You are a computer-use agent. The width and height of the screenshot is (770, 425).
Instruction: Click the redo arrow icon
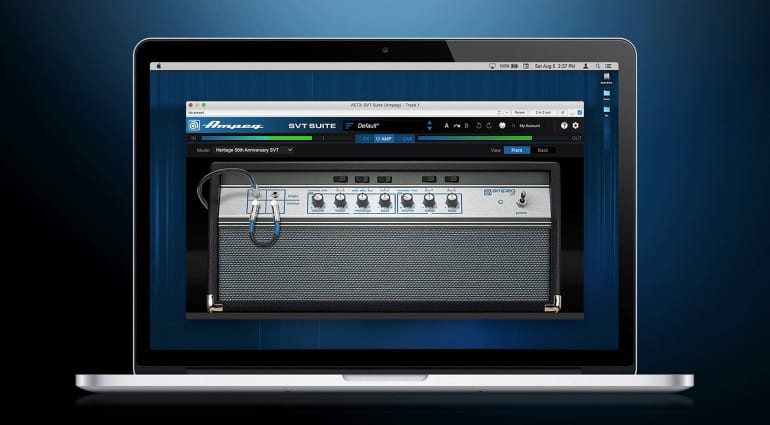tap(491, 126)
